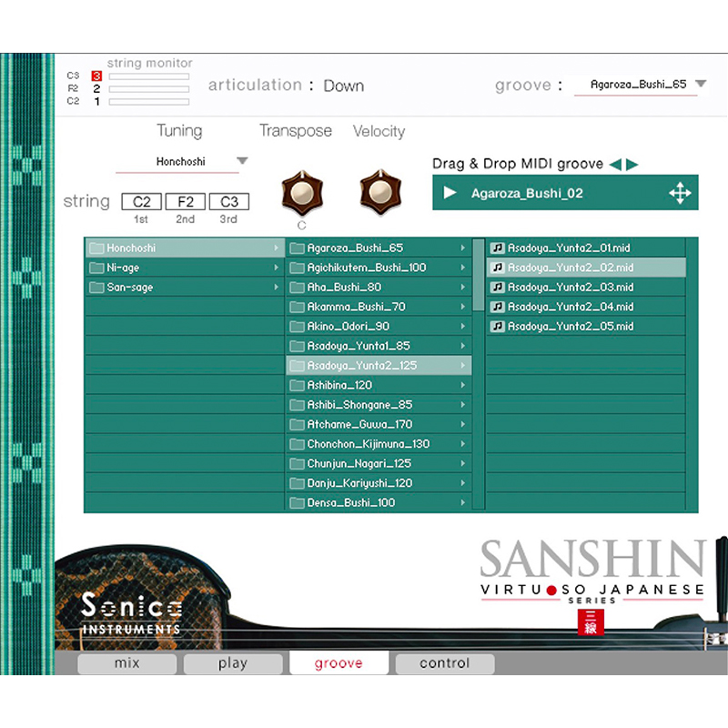Expand the Honchoshi folder arrow
Viewport: 728px width, 728px height.
pos(277,248)
